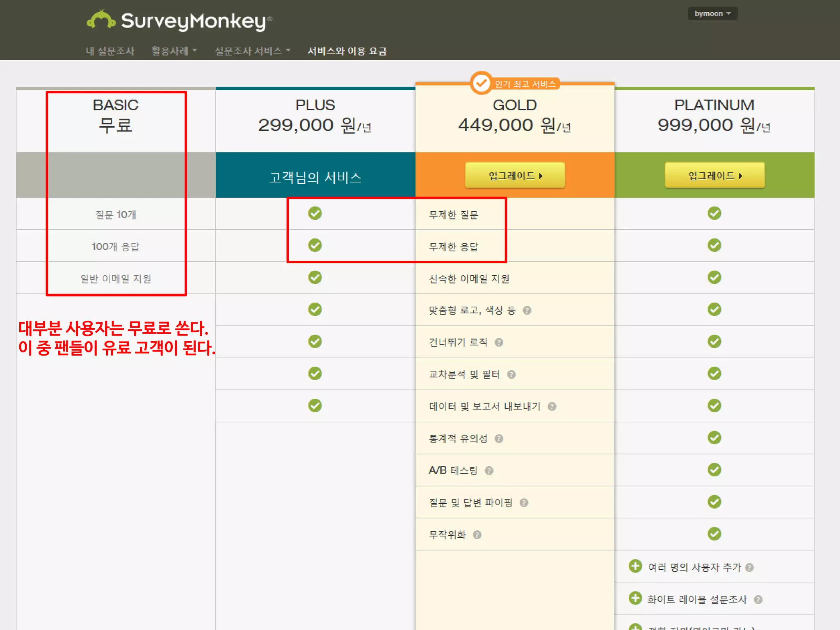Click PLUS checkmark in 무제한 응답 row
Image resolution: width=840 pixels, height=630 pixels.
click(315, 245)
